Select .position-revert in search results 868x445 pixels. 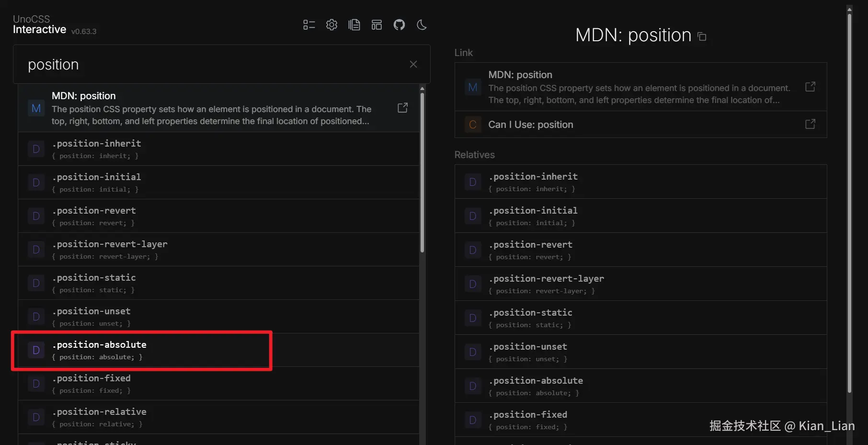tap(218, 216)
